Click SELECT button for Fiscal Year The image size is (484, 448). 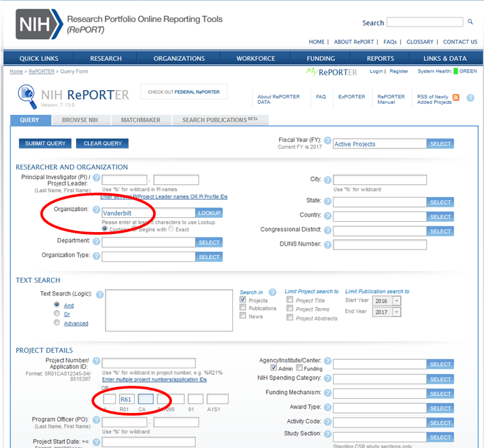[x=441, y=144]
